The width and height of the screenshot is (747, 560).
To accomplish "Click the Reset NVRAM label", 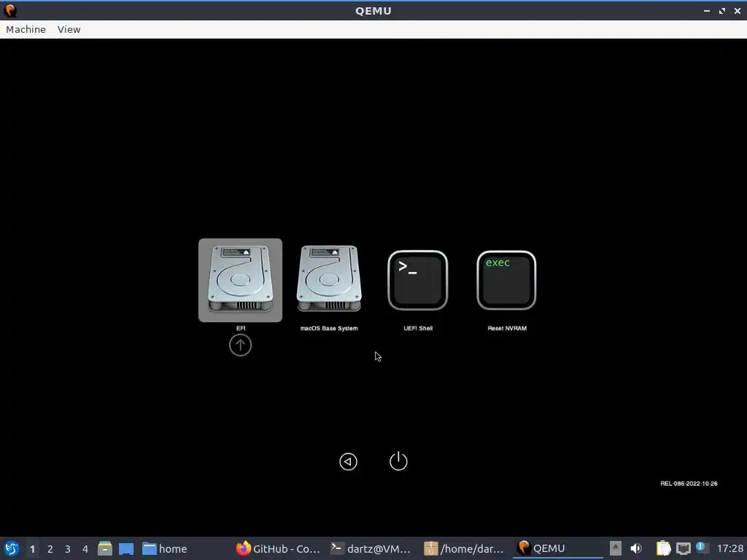I will click(507, 328).
